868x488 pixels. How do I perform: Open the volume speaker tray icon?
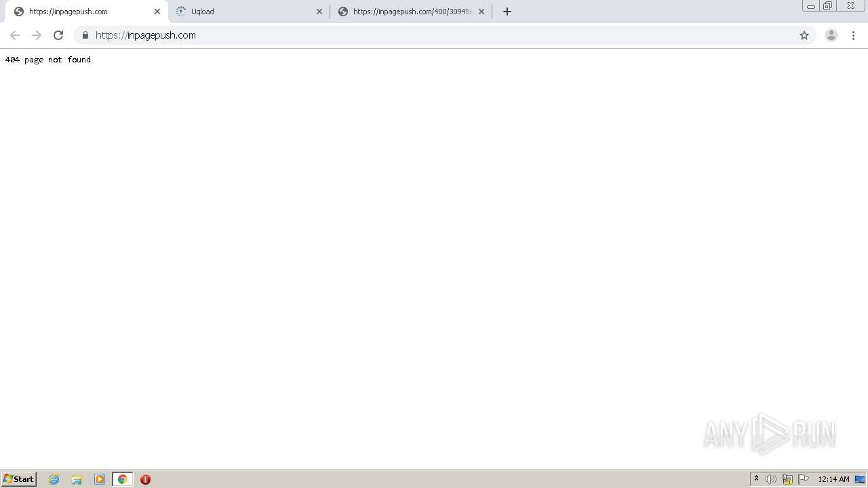(x=771, y=479)
